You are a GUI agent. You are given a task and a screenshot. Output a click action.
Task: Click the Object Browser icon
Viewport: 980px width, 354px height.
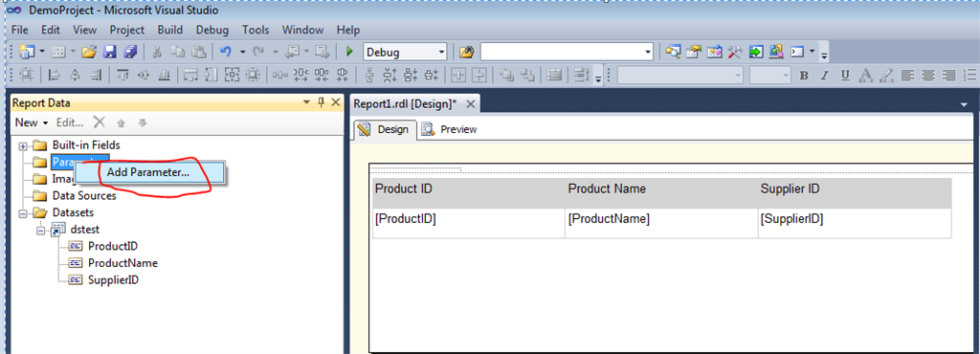714,52
